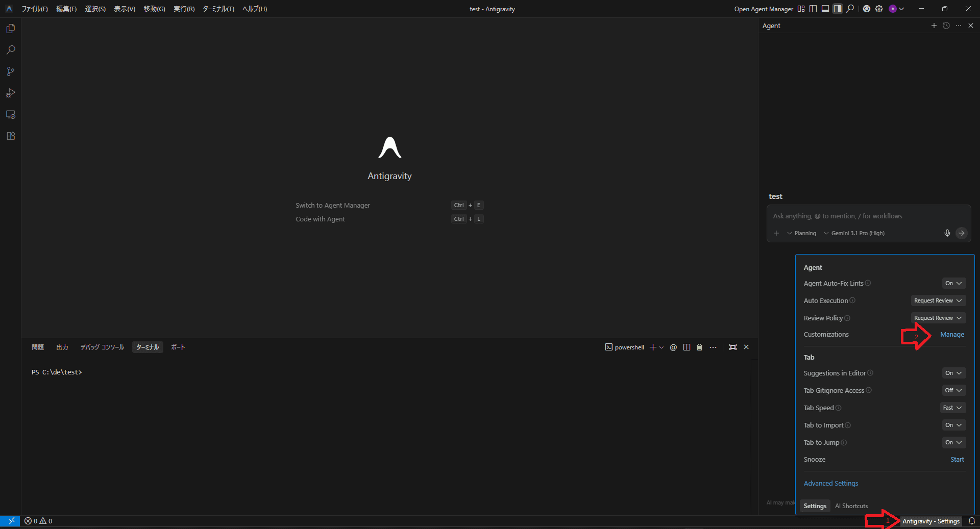Toggle the Tab to Jump setting
Viewport: 980px width, 529px height.
[953, 443]
